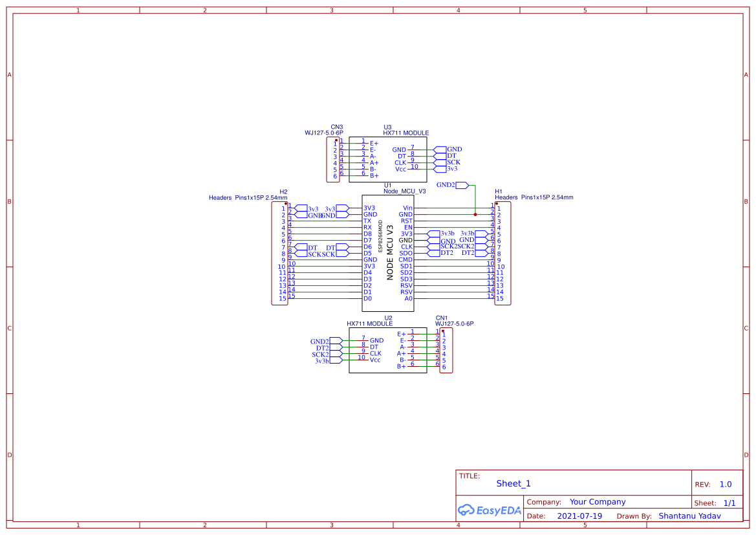This screenshot has width=756, height=535.
Task: Click the Sheet 1/1 indicator
Action: pyautogui.click(x=730, y=503)
